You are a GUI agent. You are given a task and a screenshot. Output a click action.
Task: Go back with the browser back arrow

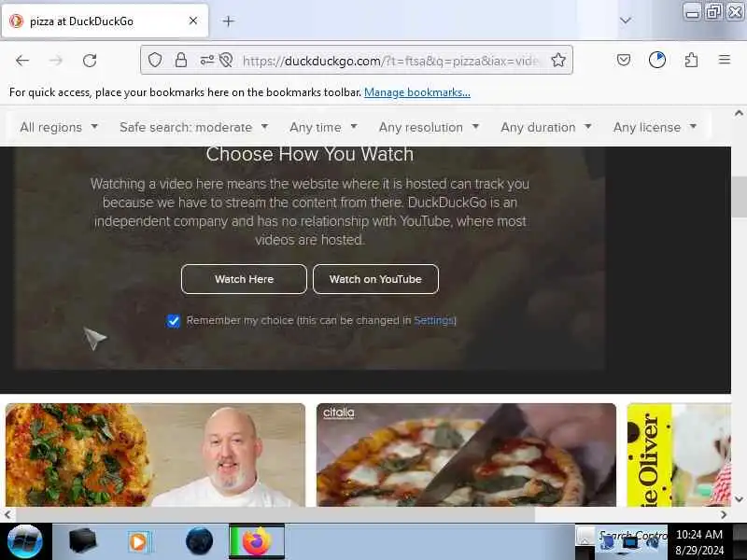[x=22, y=61]
